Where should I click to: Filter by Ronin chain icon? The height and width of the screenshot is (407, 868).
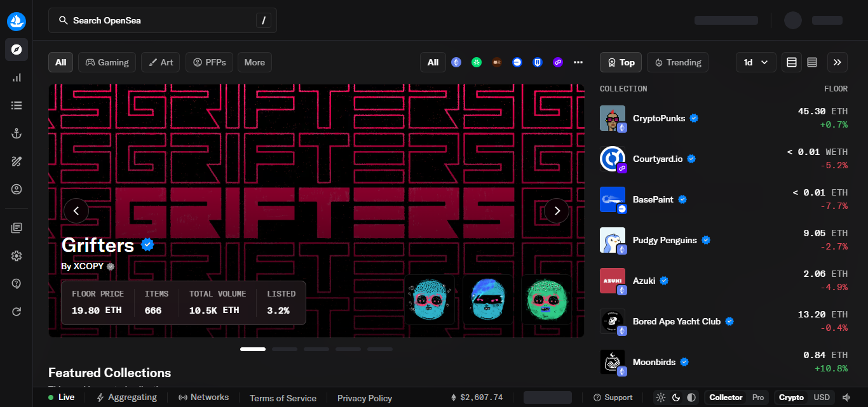pyautogui.click(x=538, y=62)
